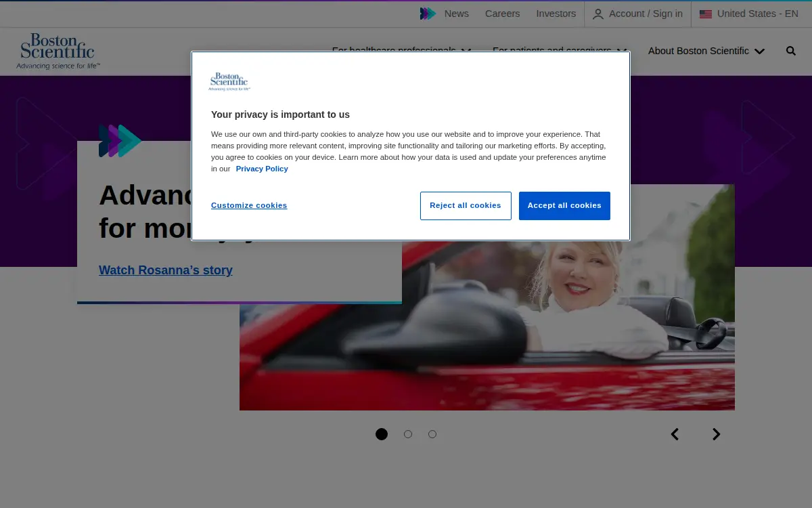Viewport: 812px width, 508px height.
Task: Click the search magnifier icon
Action: [791, 51]
